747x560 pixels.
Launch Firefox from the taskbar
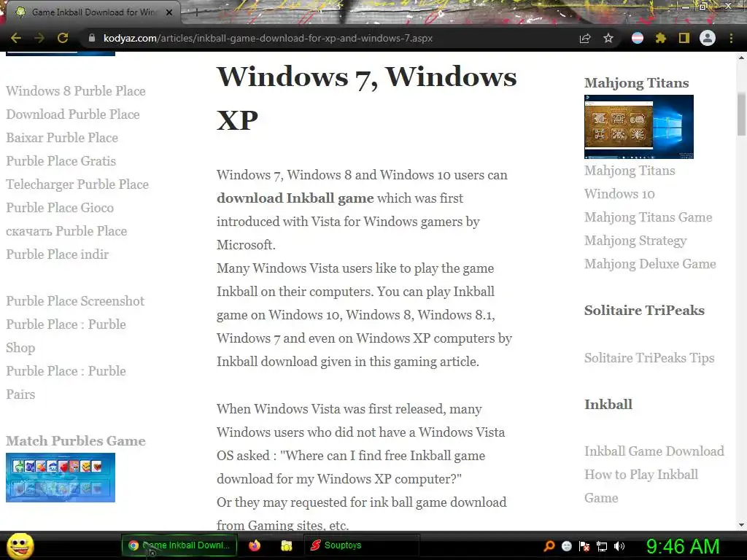[255, 545]
